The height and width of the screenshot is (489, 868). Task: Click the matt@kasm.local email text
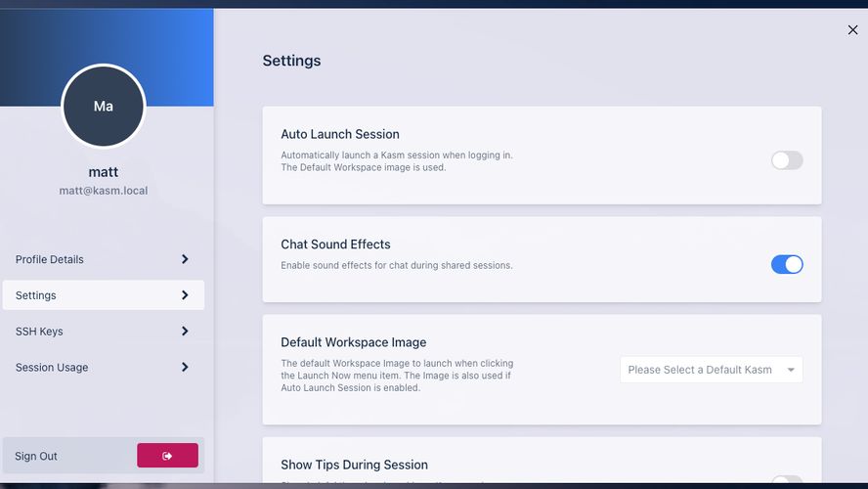point(104,191)
